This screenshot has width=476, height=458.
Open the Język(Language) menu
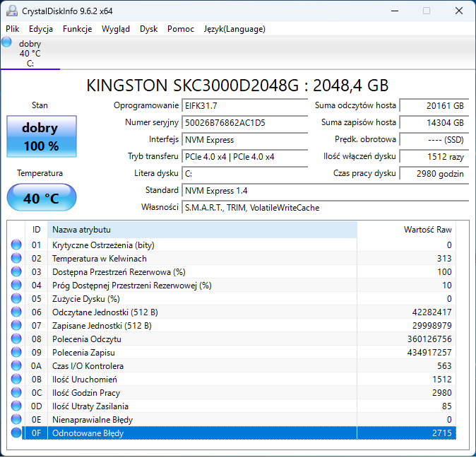click(234, 29)
